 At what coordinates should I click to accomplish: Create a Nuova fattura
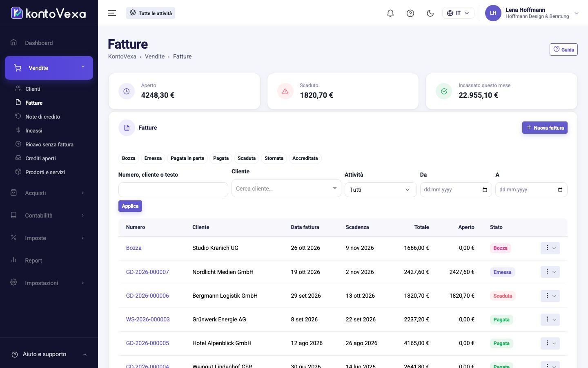(545, 128)
